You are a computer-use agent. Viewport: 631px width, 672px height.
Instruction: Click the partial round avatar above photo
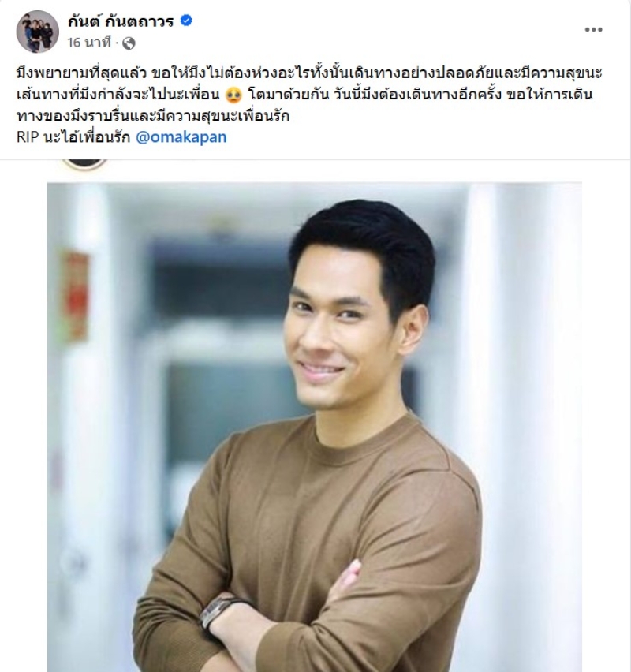click(84, 164)
